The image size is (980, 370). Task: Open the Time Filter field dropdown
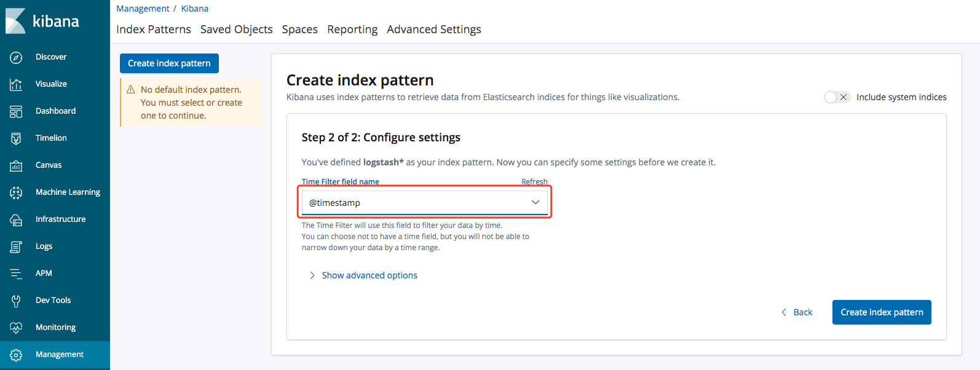pos(424,203)
